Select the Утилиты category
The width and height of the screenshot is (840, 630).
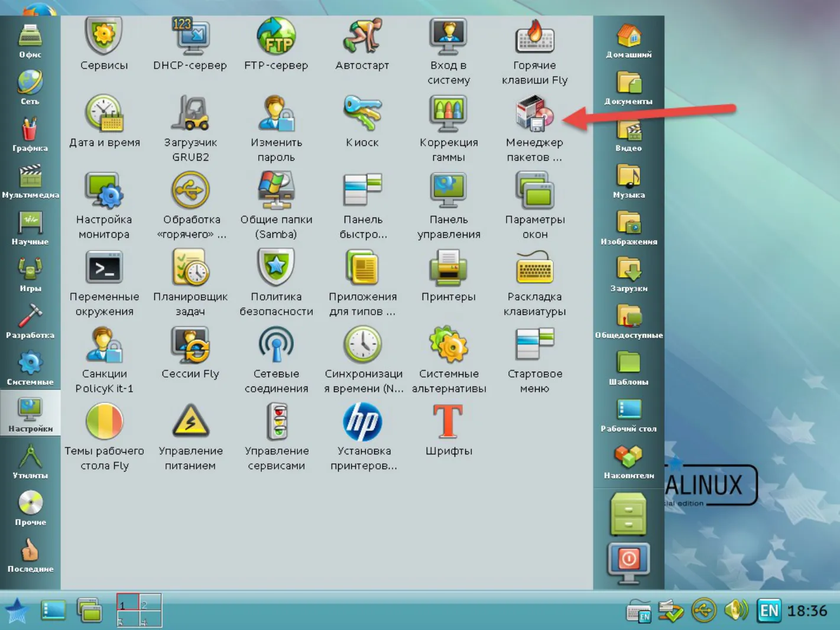point(30,462)
